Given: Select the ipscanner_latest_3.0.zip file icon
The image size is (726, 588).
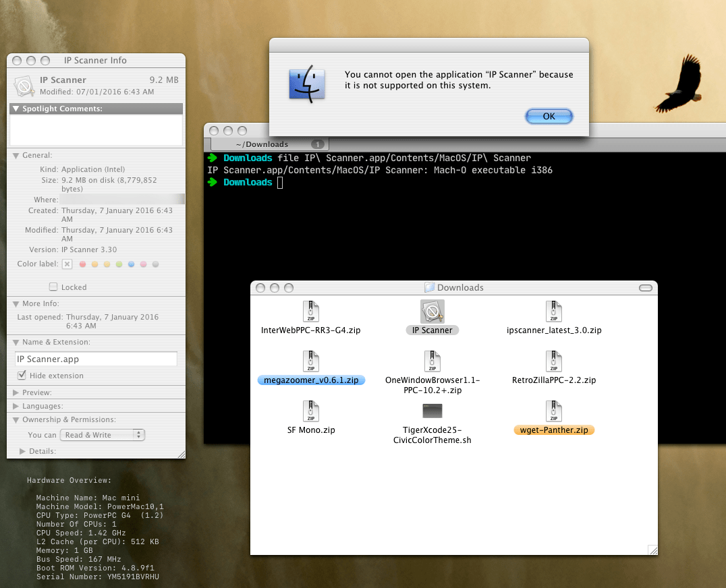Looking at the screenshot, I should tap(554, 312).
